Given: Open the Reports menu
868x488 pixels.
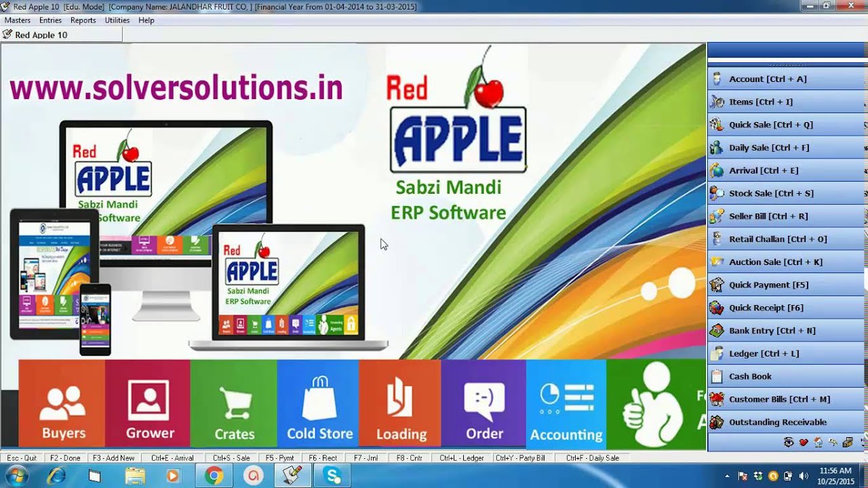Looking at the screenshot, I should (x=83, y=20).
